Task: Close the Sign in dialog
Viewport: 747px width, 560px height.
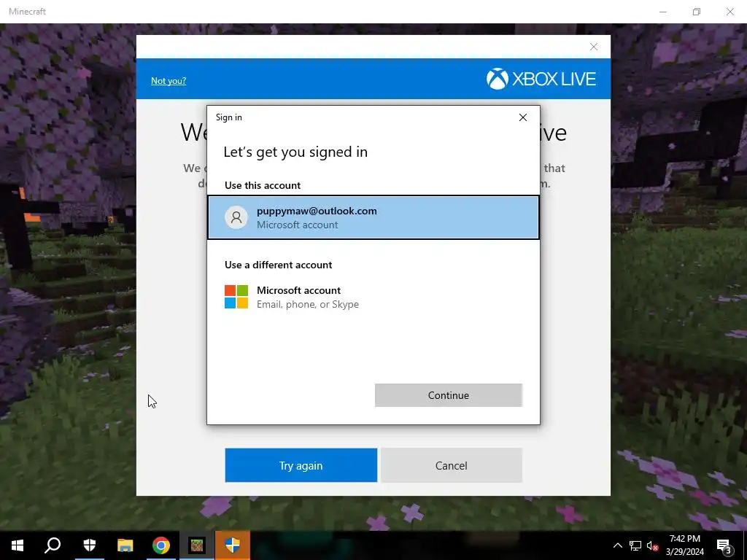Action: pos(522,117)
